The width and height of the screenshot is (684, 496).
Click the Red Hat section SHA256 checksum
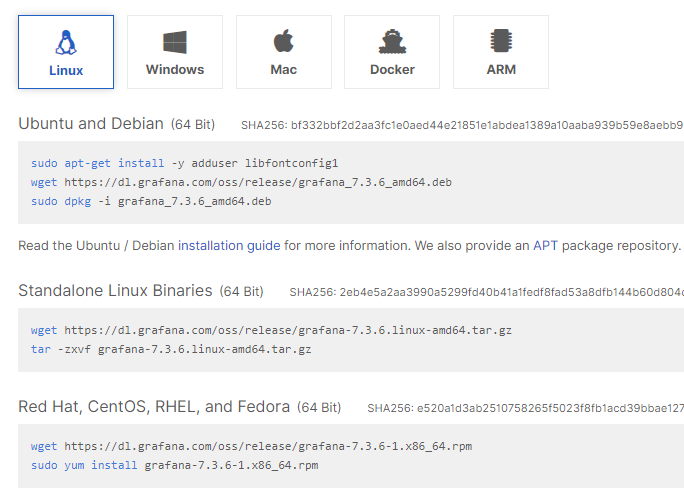coord(525,408)
